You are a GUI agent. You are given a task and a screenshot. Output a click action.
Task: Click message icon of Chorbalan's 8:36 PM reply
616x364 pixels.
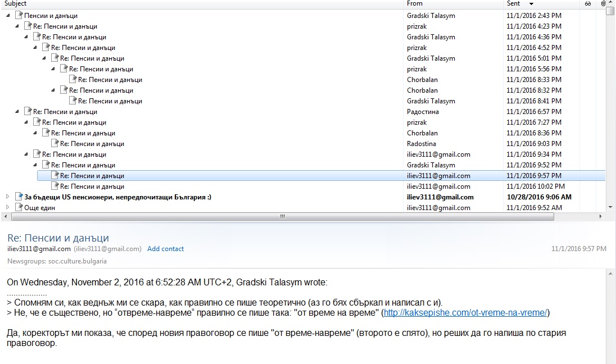coord(46,133)
